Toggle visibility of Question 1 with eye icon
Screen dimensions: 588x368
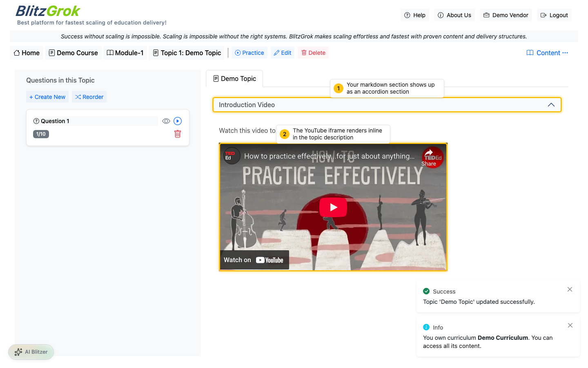point(166,121)
